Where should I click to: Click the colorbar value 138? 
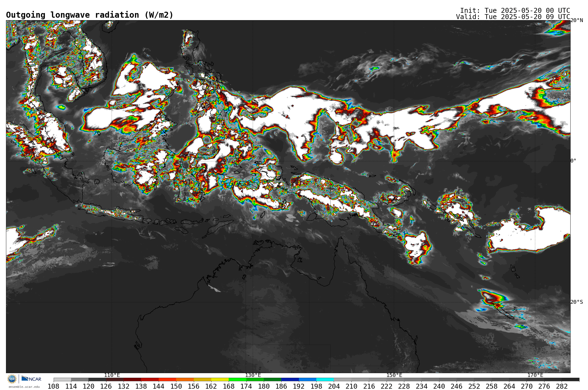141,386
